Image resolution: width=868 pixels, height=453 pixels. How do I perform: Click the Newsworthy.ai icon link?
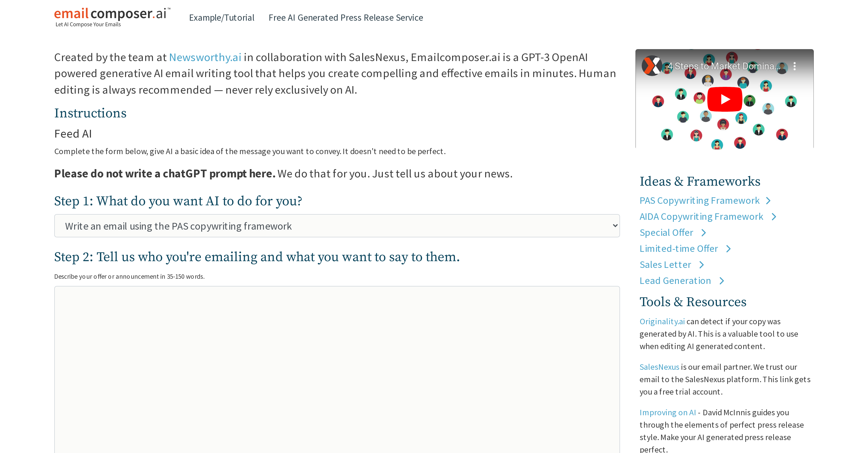[x=205, y=57]
